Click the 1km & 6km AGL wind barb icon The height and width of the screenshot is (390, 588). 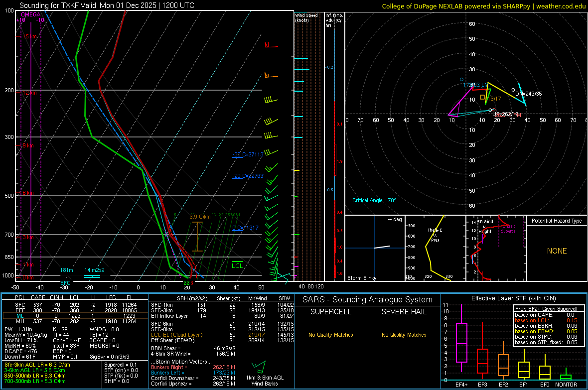(x=259, y=367)
